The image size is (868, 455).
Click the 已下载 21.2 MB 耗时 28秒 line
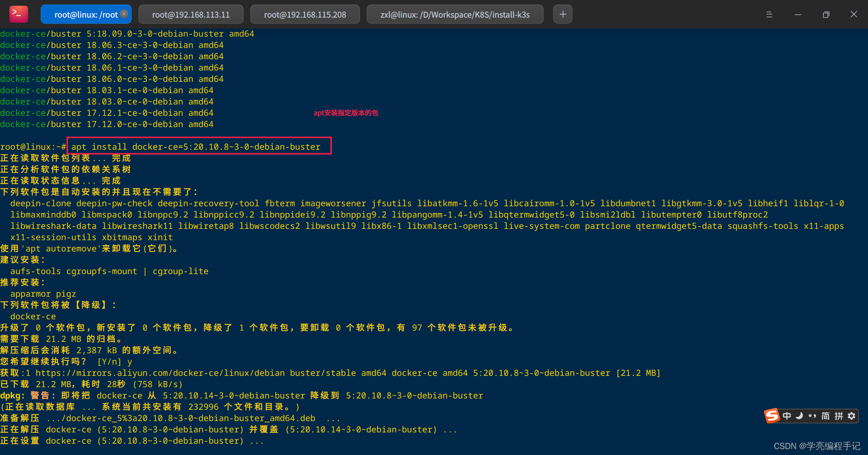(x=91, y=384)
